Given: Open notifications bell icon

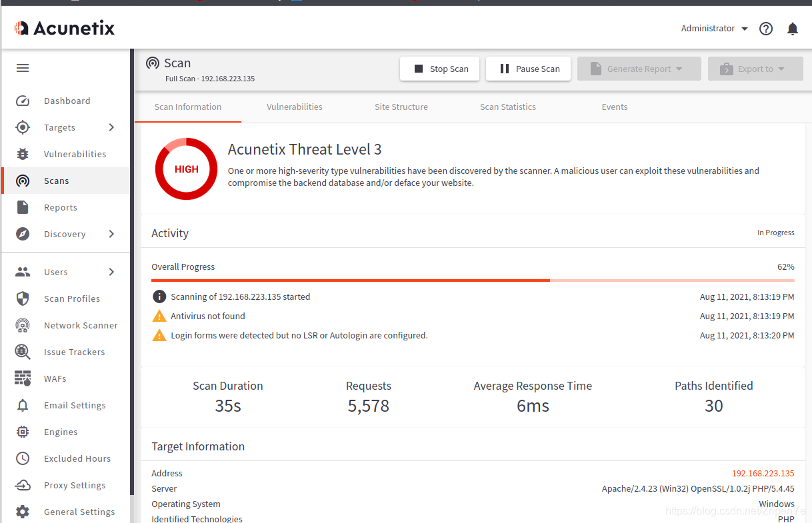Looking at the screenshot, I should (x=793, y=29).
